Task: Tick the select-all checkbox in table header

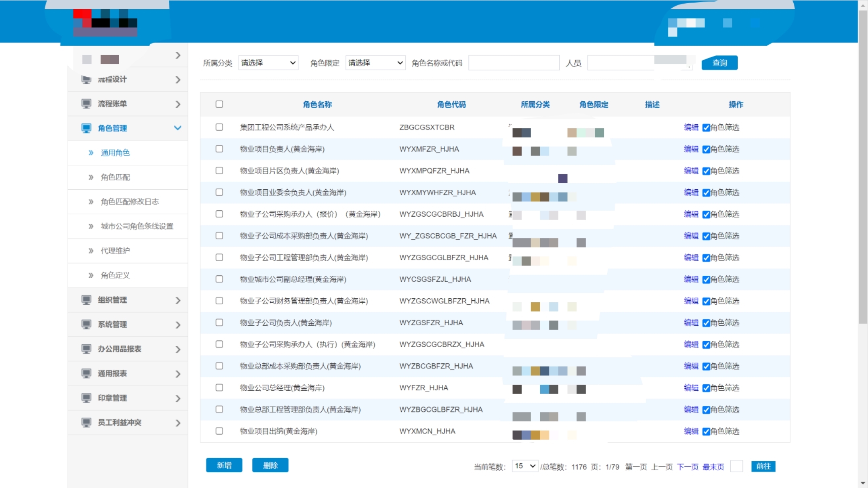Action: click(x=219, y=104)
